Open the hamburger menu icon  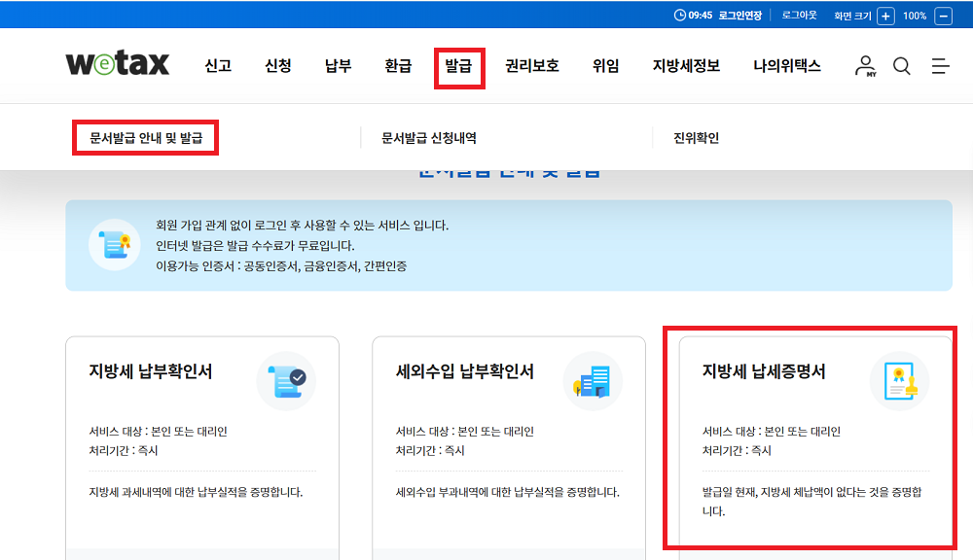point(939,66)
